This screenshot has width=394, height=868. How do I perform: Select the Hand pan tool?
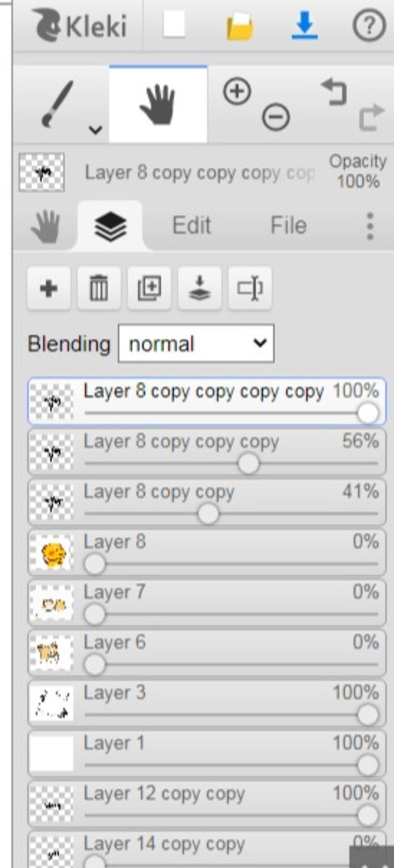[x=158, y=104]
